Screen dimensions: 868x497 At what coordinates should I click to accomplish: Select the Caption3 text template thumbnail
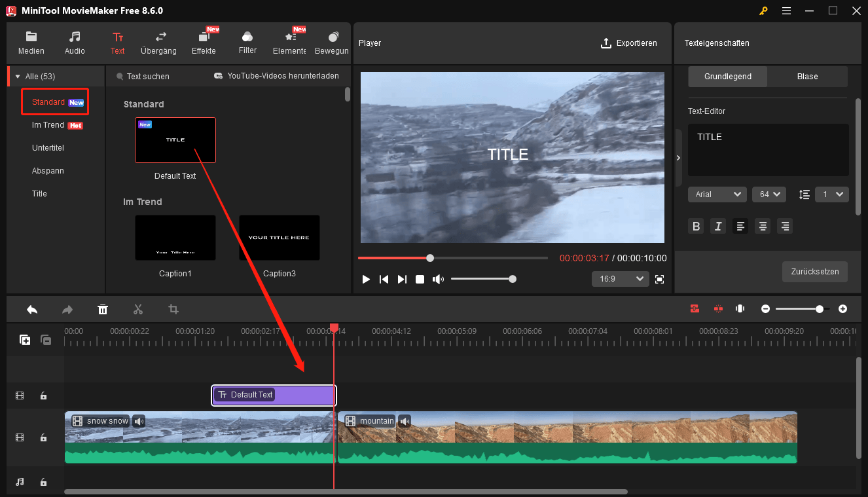[x=280, y=237]
